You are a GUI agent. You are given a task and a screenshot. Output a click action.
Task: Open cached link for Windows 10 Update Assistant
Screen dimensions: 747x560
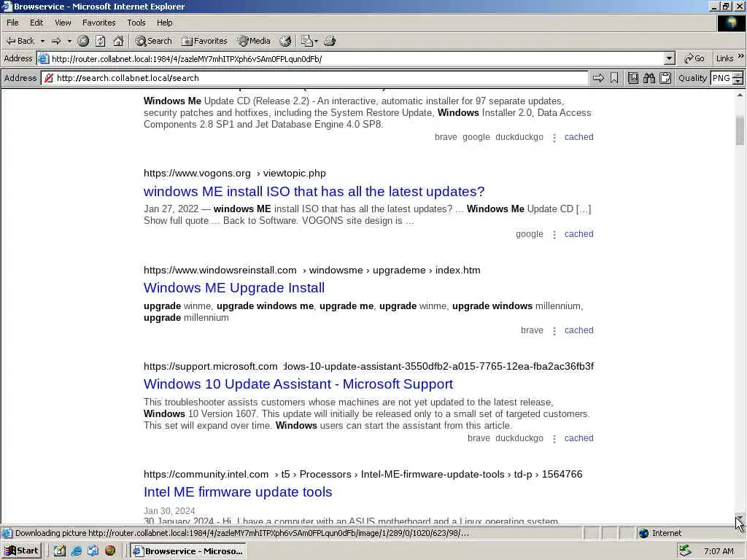click(578, 438)
